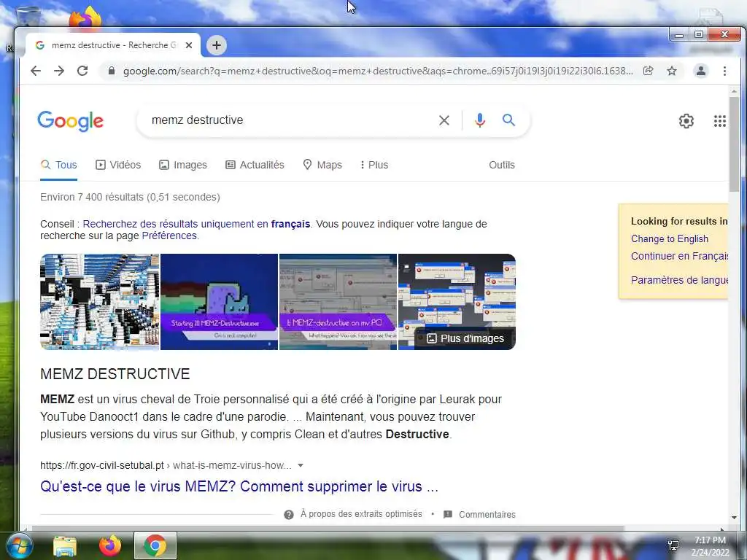Open Chrome's three-dot menu

coord(724,71)
